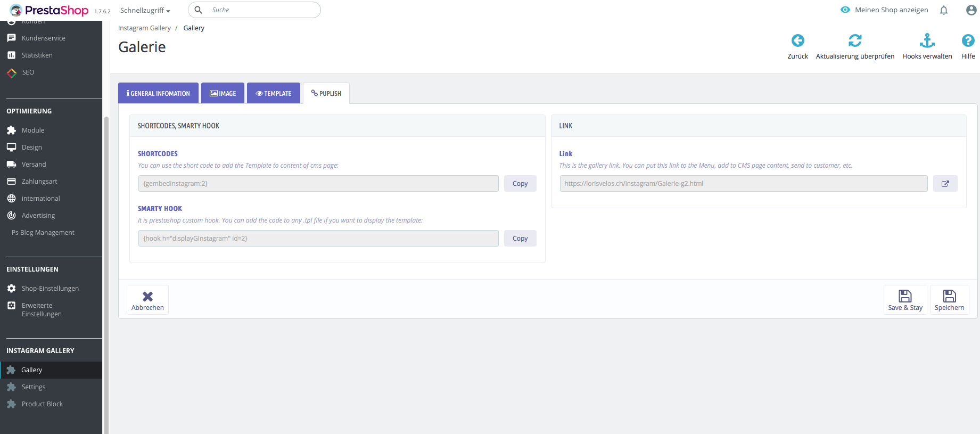Open the Hilfe help icon
Screen dimensions: 980x434
point(968,40)
